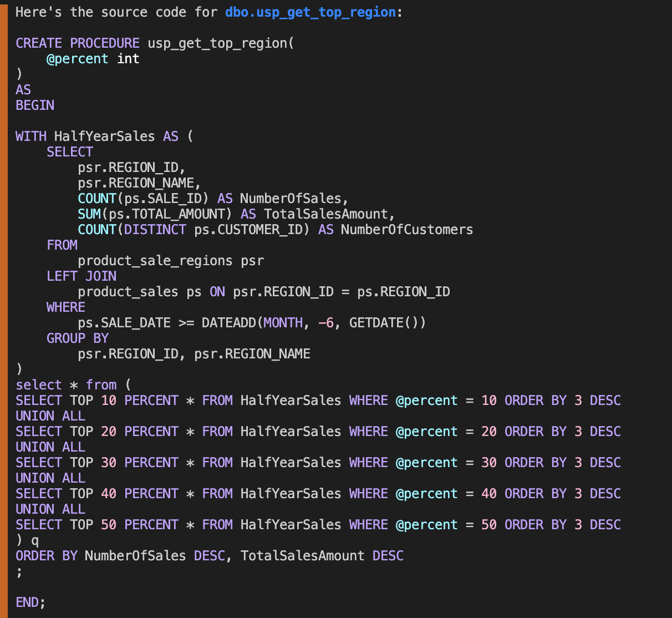Viewport: 672px width, 618px height.
Task: Click the "psr.REGION_NAME," column line
Action: coord(139,183)
